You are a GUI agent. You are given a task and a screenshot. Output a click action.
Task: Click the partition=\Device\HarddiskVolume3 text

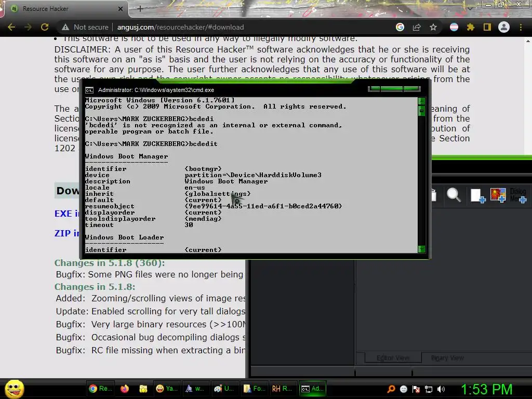[253, 175]
